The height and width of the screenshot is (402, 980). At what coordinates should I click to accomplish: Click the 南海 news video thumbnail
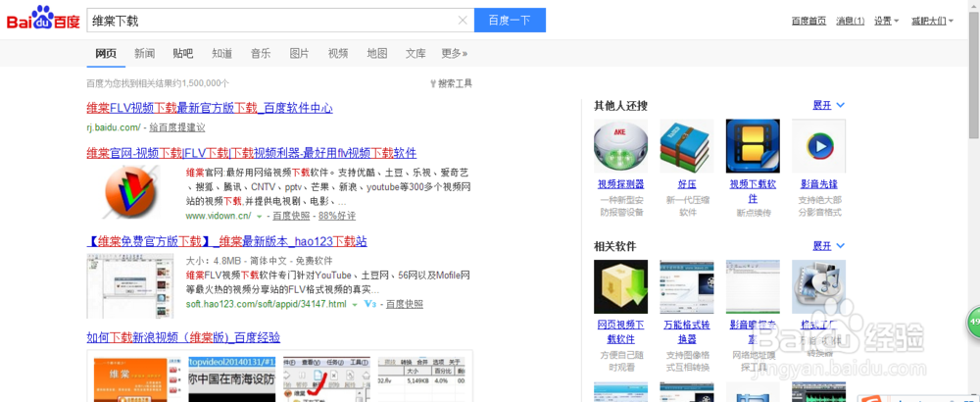tap(232, 379)
